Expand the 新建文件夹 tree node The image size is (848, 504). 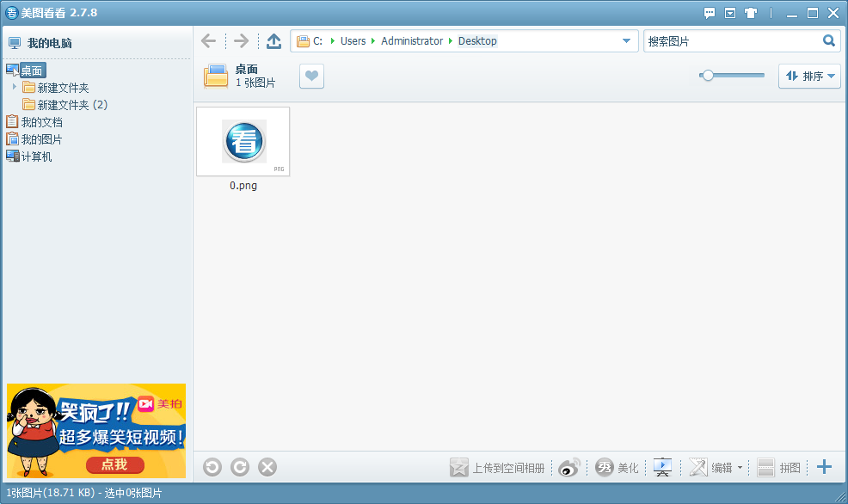click(x=14, y=87)
